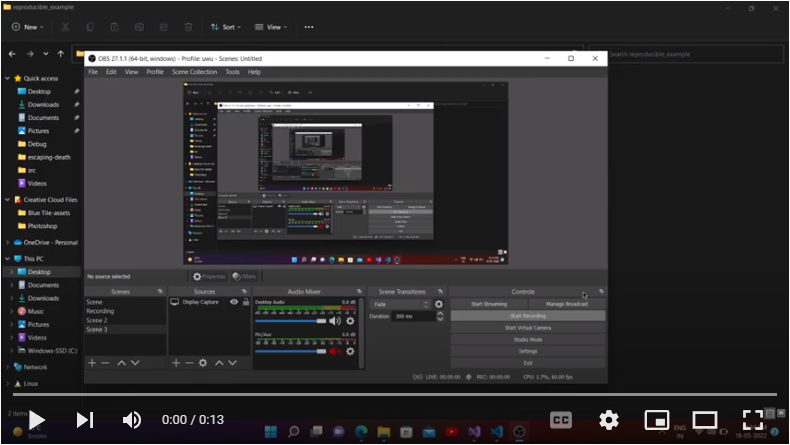Open the OBS Help menu
This screenshot has width=790, height=445.
254,72
